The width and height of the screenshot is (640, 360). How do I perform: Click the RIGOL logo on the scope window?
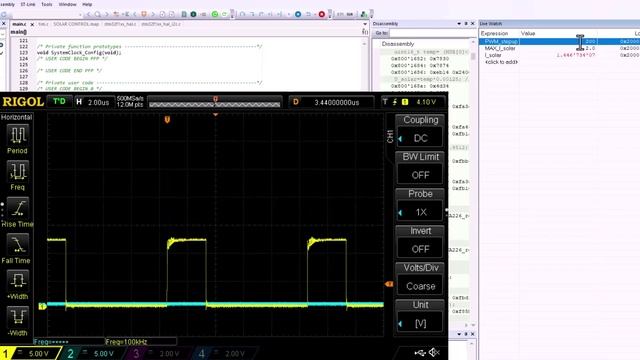click(23, 102)
